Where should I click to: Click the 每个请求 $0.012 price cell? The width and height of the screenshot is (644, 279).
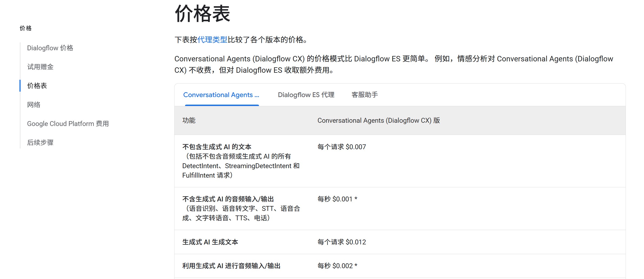pyautogui.click(x=341, y=242)
